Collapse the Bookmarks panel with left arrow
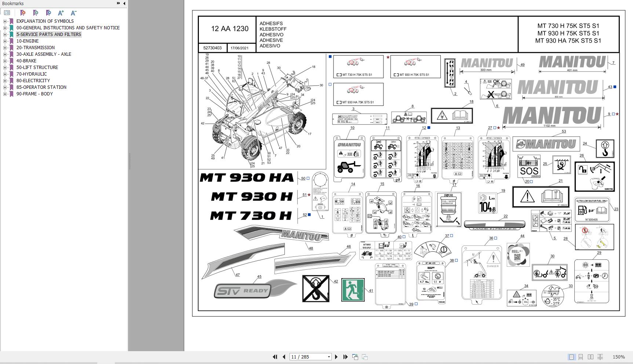 (x=124, y=3)
